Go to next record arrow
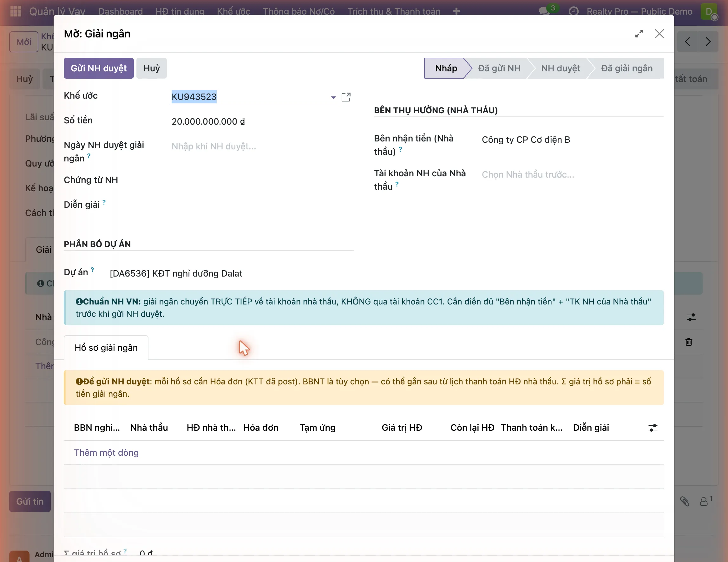 [708, 42]
